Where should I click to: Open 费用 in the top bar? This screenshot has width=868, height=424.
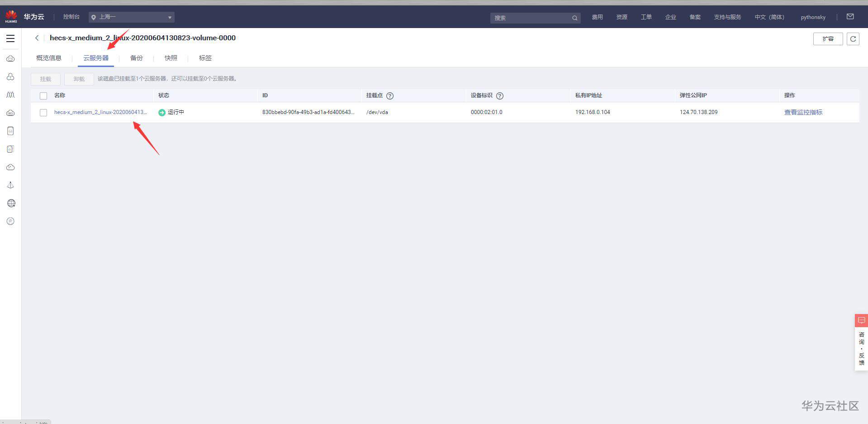coord(598,17)
